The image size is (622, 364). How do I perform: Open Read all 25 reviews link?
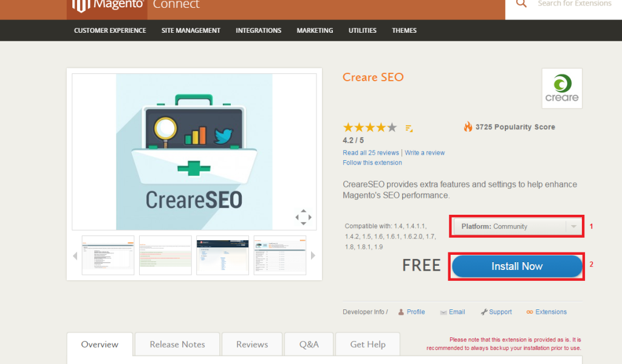point(371,153)
